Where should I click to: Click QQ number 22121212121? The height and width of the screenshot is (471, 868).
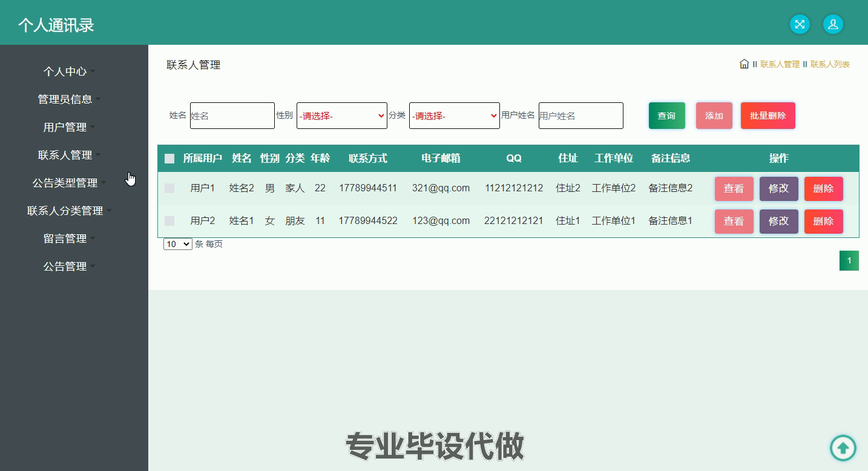pos(514,221)
